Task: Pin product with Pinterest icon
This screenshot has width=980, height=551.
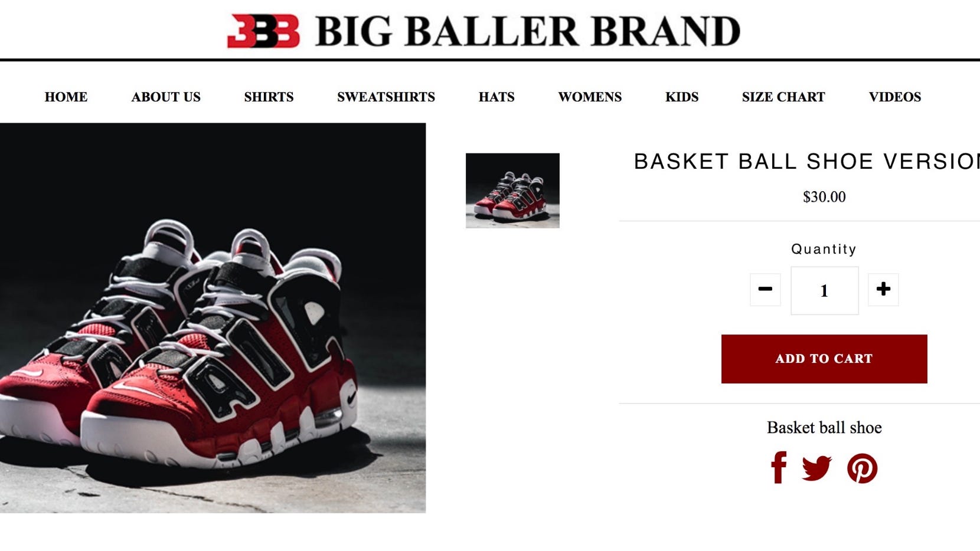Action: pyautogui.click(x=862, y=468)
